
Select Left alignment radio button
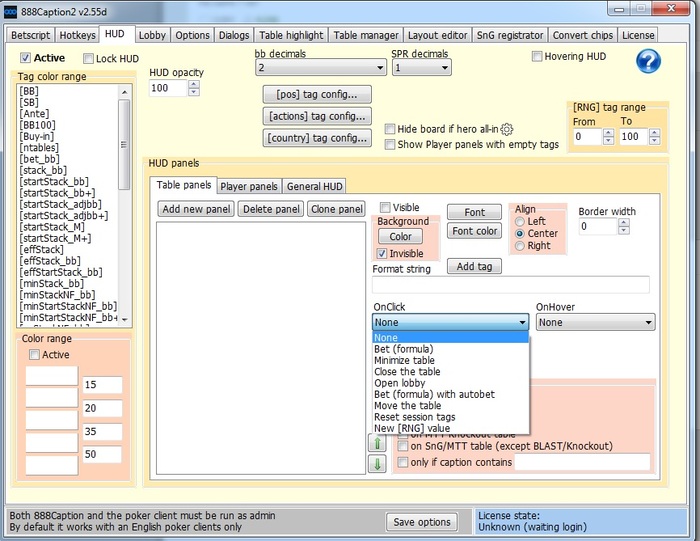[x=520, y=221]
